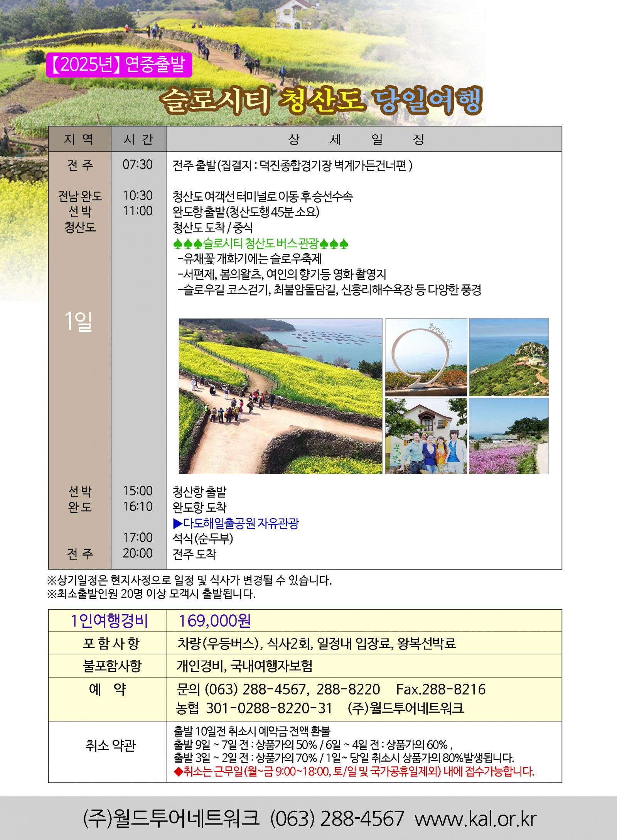Select the 17:00 time entry
Viewport: 617px width, 840px height.
coord(138,537)
